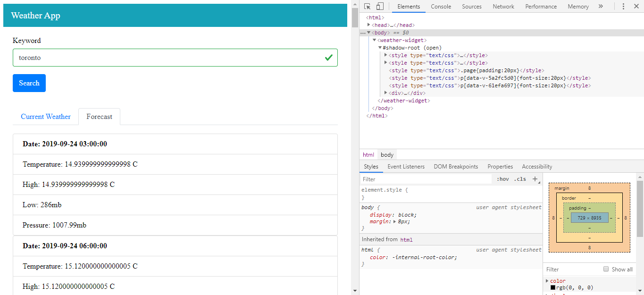Open the Properties sub-tab
Image resolution: width=644 pixels, height=295 pixels.
point(500,167)
